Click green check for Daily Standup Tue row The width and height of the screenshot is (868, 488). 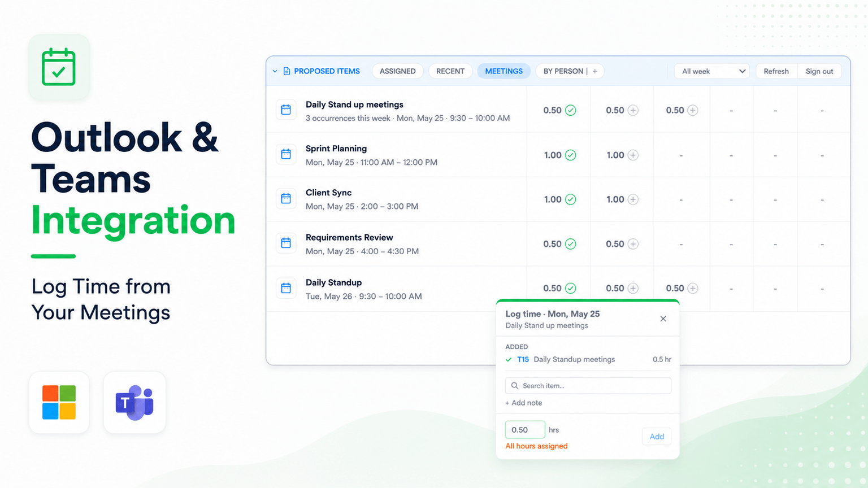click(571, 288)
